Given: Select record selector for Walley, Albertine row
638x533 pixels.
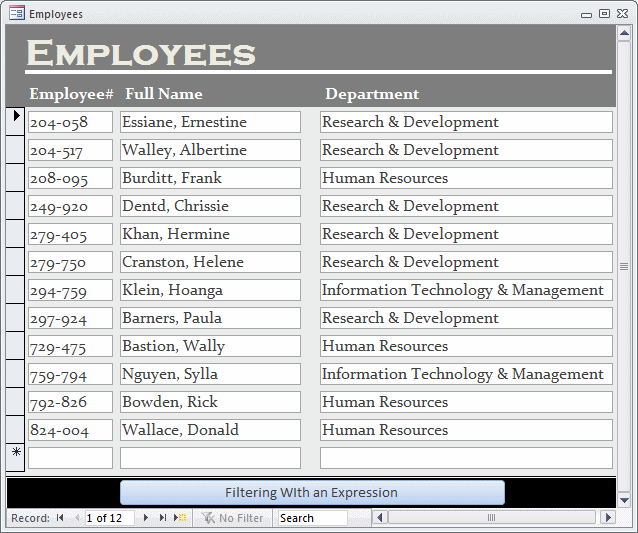Looking at the screenshot, I should tap(15, 149).
